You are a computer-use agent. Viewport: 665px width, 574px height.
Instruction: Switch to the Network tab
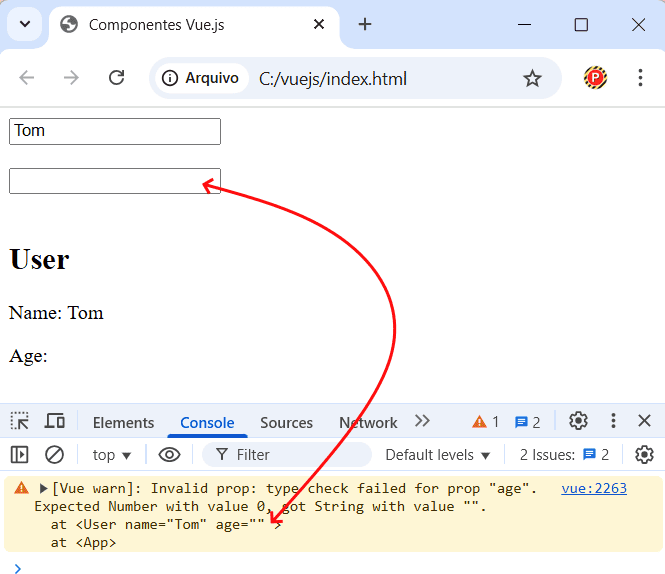[x=368, y=423]
